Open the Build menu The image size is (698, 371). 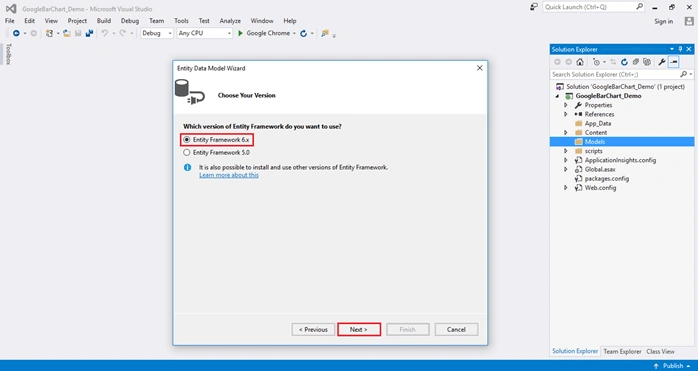tap(104, 21)
